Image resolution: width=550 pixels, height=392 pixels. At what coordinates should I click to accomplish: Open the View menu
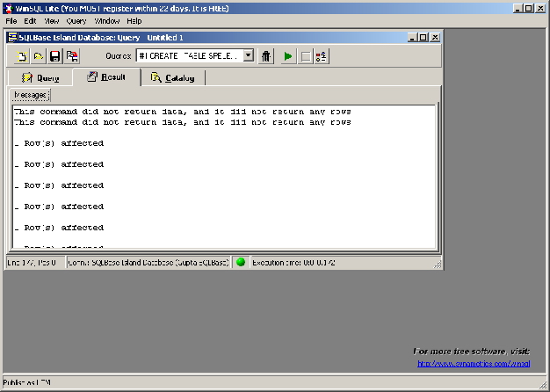point(51,21)
